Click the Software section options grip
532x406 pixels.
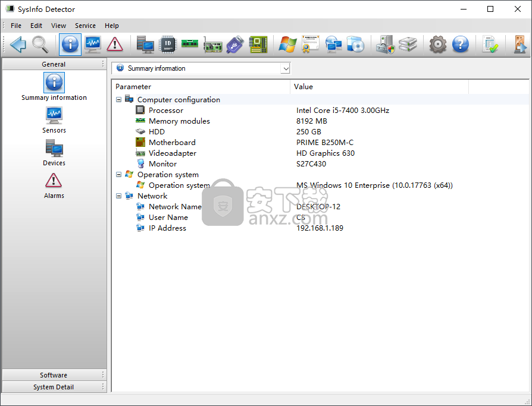[x=103, y=375]
